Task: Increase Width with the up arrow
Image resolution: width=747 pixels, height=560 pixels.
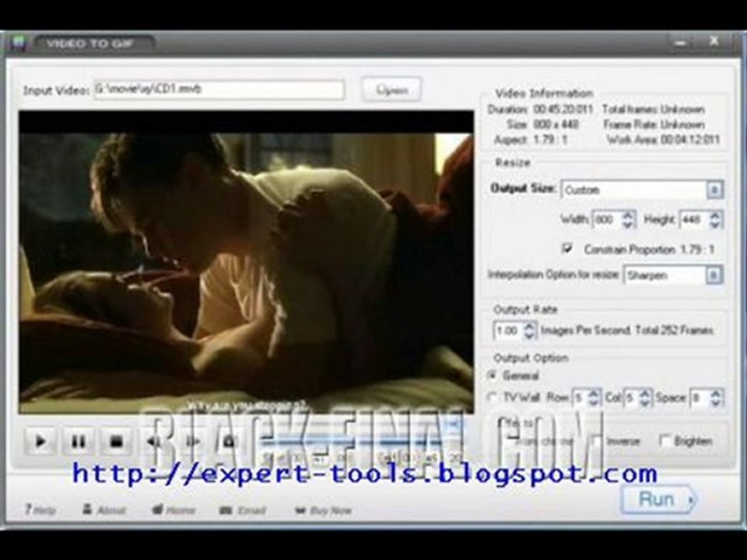Action: pos(628,215)
